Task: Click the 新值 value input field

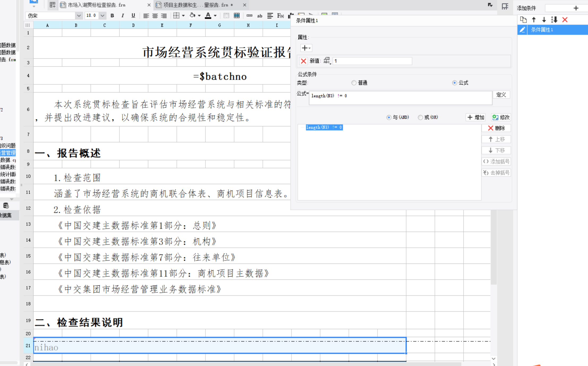Action: point(372,61)
